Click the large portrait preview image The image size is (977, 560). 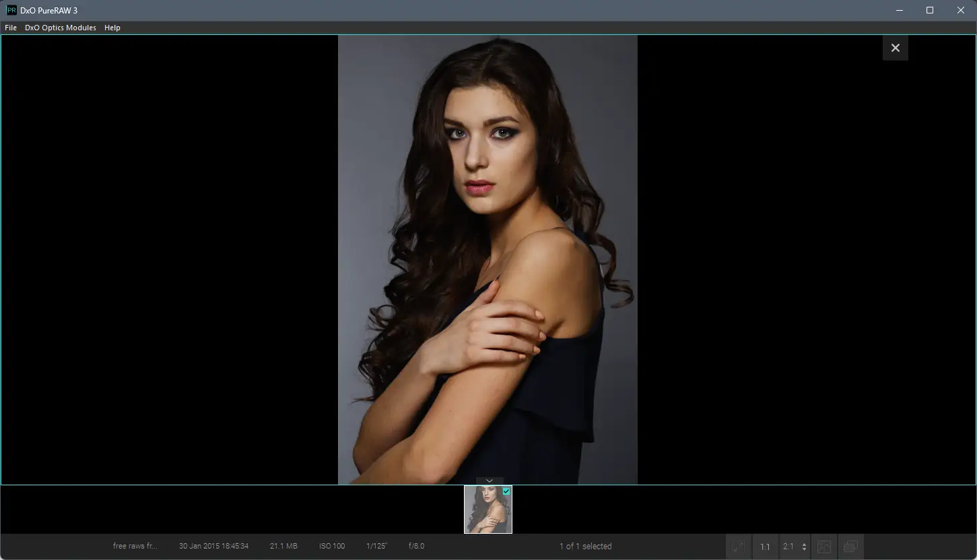click(487, 260)
